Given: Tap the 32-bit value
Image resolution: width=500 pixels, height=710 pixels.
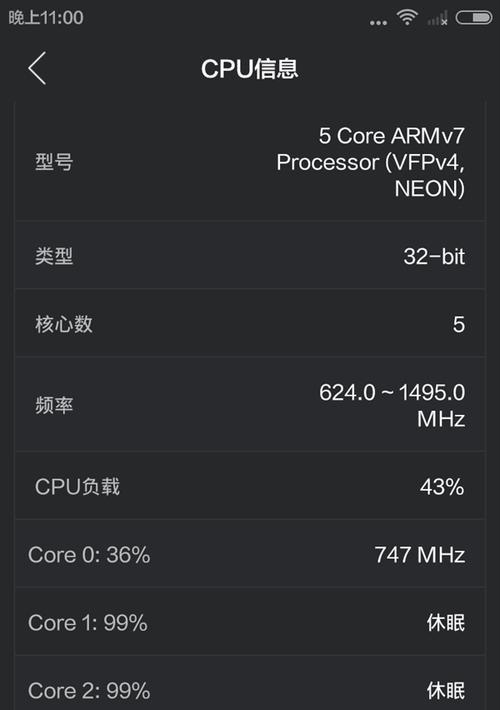Looking at the screenshot, I should 434,256.
